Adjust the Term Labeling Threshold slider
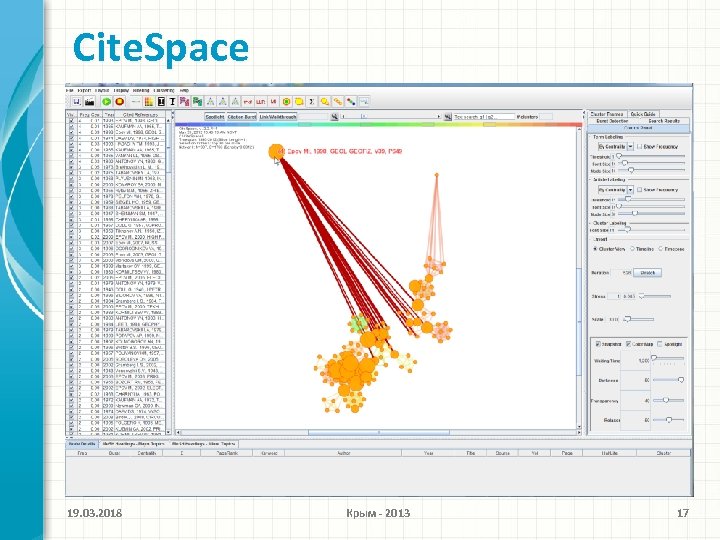This screenshot has height=540, width=720. point(650,156)
